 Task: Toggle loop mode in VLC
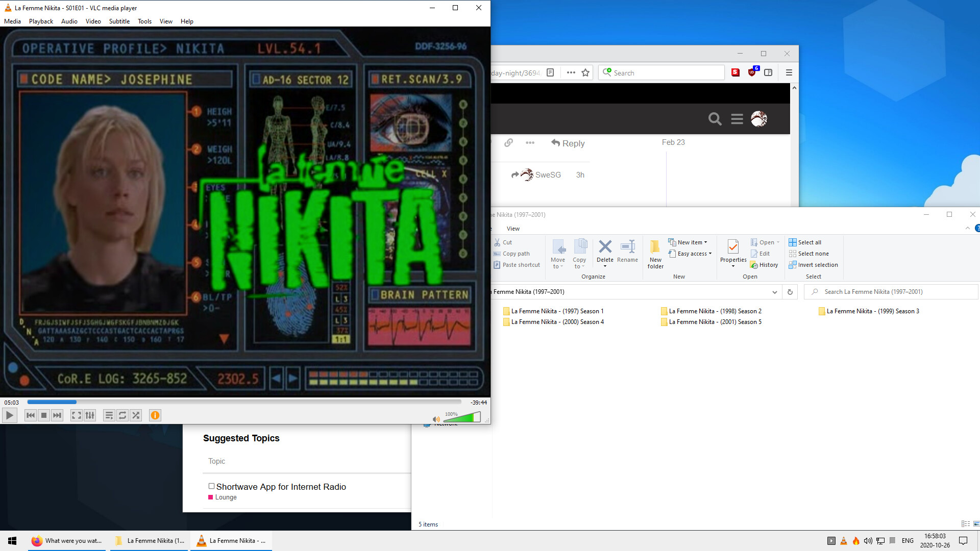122,415
